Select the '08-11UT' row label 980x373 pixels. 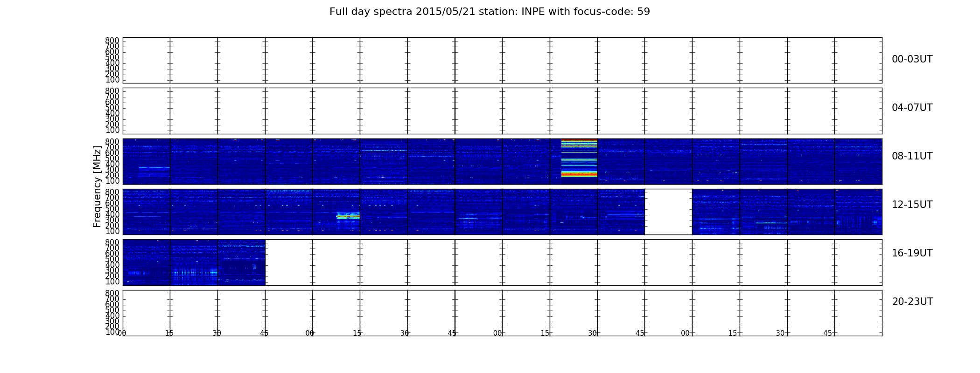[x=912, y=156]
